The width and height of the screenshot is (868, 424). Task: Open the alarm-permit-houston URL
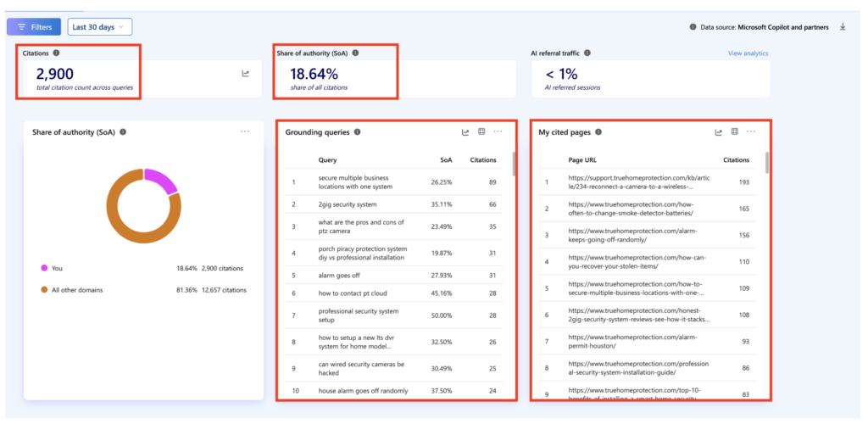632,342
